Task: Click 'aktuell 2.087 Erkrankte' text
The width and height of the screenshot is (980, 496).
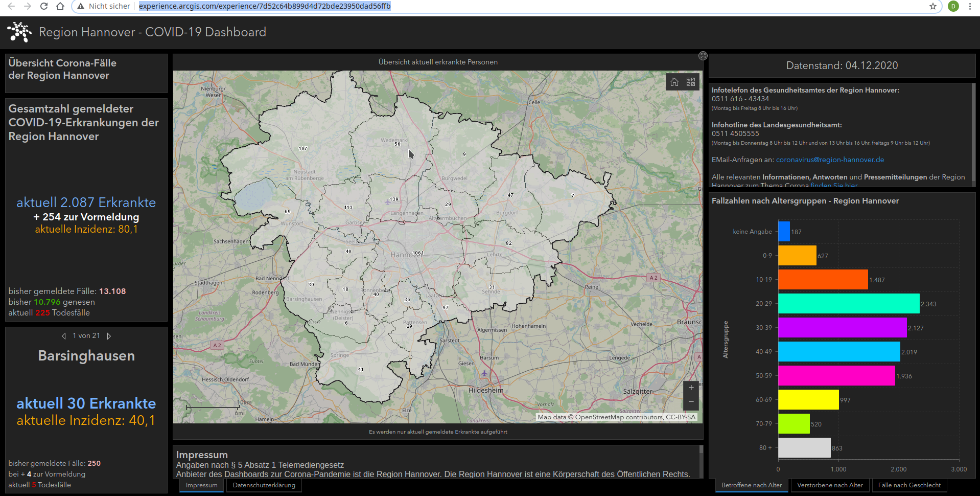Action: point(86,202)
